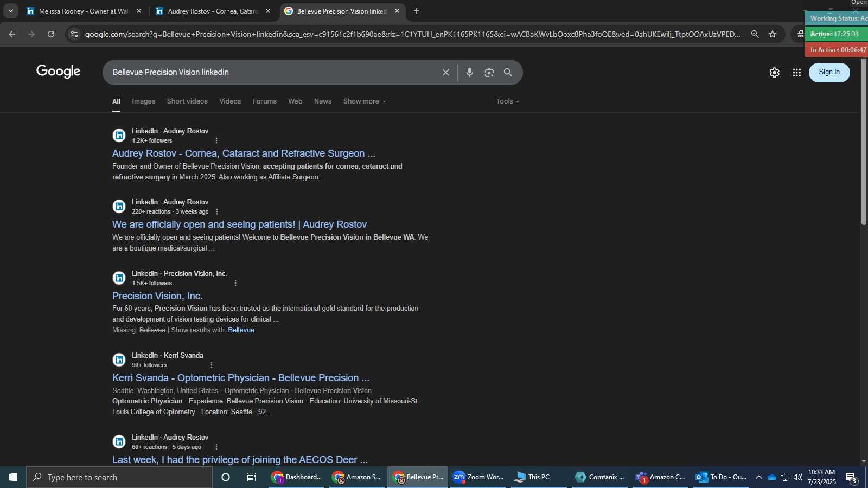
Task: Close the Melissa Rooney tab
Action: click(x=139, y=11)
